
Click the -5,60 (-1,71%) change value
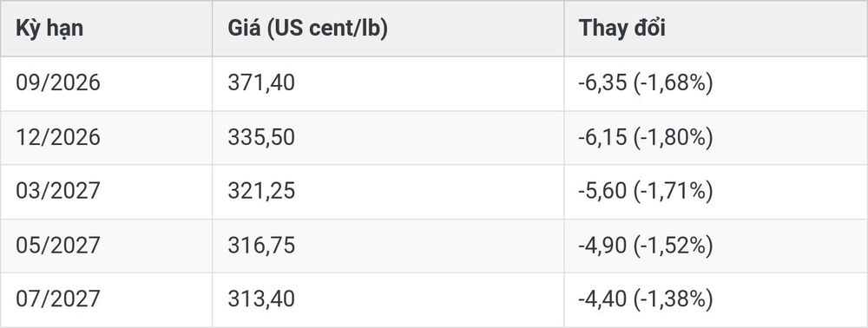[646, 192]
